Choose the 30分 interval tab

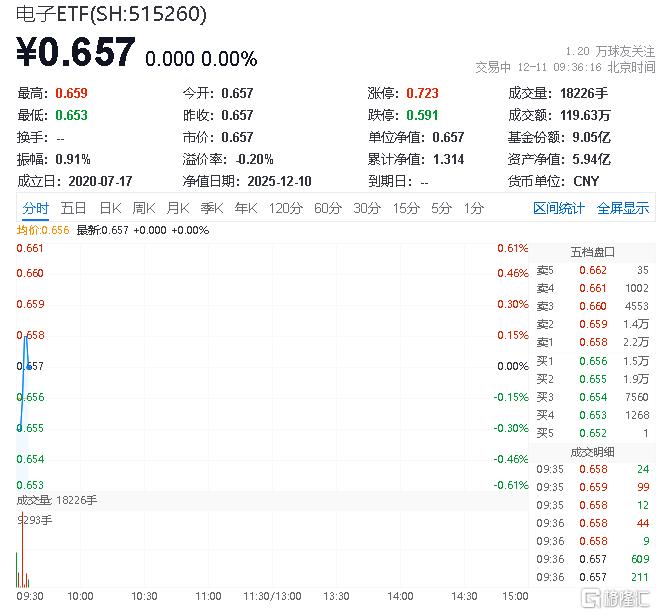367,208
